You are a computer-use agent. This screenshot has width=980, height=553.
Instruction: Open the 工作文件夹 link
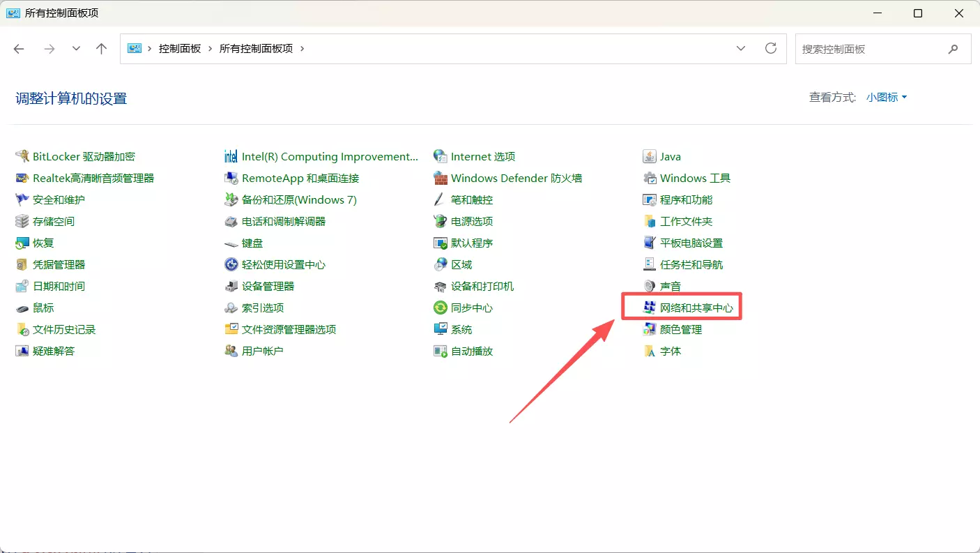coord(686,221)
